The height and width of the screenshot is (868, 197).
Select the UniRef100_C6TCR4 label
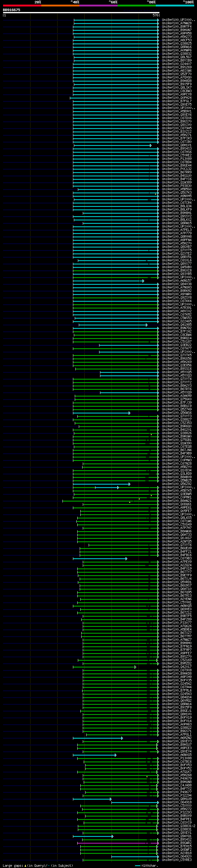click(x=177, y=203)
